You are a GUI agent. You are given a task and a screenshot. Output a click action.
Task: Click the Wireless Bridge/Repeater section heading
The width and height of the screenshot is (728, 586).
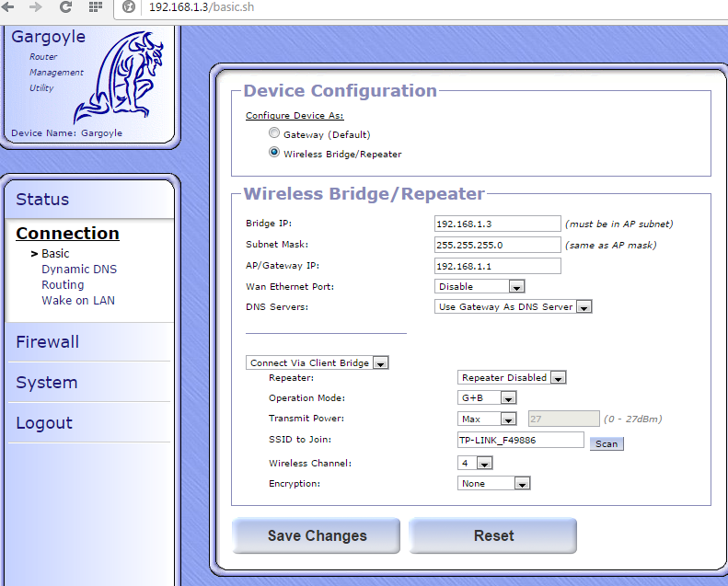tap(364, 194)
